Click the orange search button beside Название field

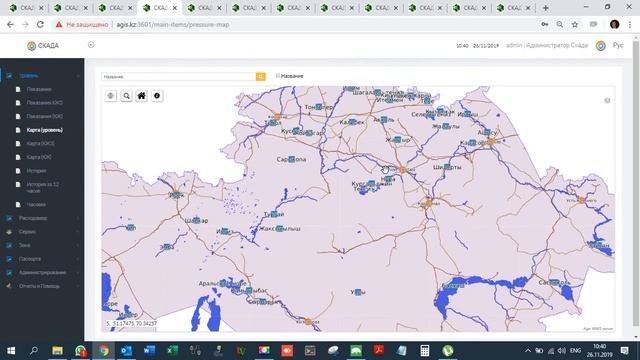point(260,76)
